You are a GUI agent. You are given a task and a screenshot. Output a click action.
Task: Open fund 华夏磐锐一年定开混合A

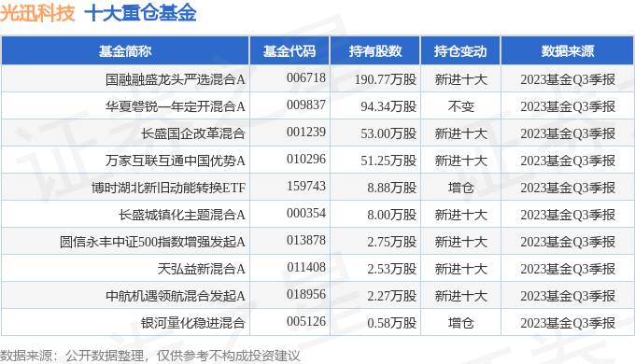pos(176,106)
